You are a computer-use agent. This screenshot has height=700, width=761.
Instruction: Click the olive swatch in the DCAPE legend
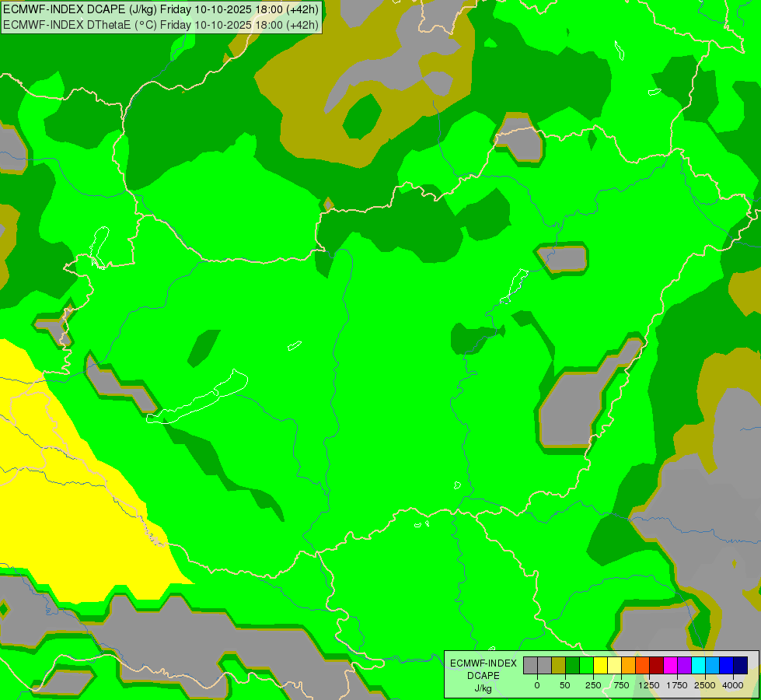pos(558,665)
